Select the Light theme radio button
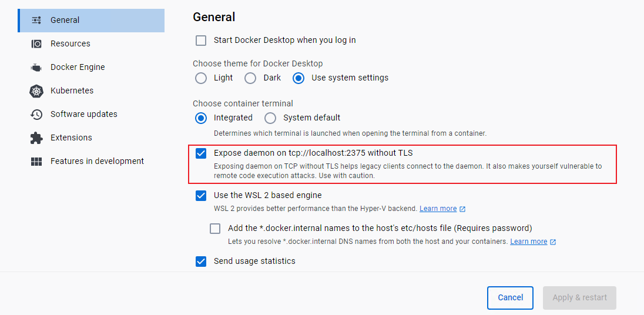The image size is (644, 315). coord(201,78)
